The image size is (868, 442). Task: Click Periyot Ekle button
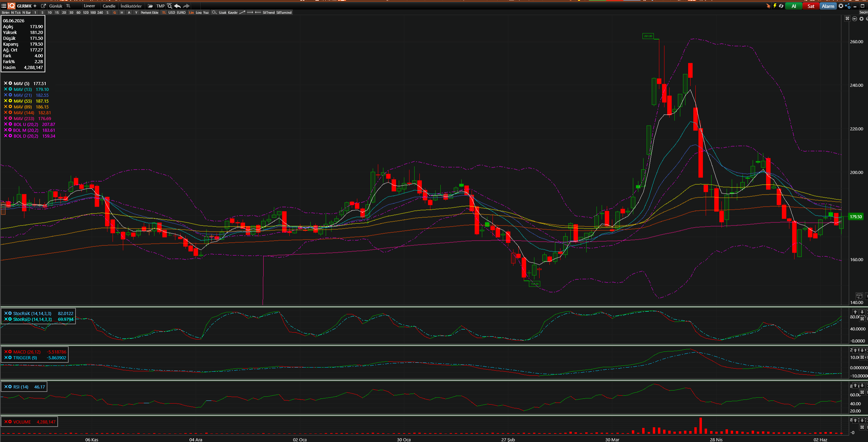coord(150,12)
